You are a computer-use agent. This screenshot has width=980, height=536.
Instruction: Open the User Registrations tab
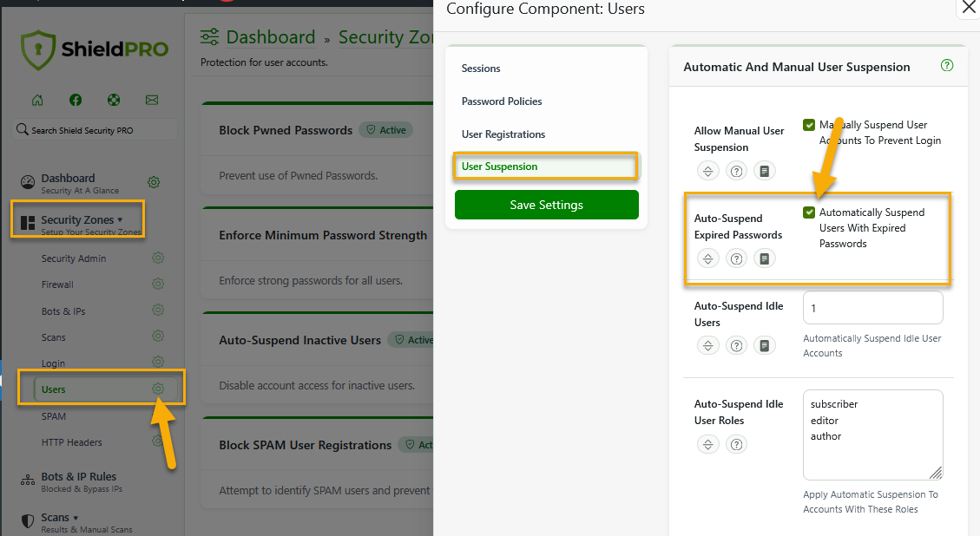503,134
